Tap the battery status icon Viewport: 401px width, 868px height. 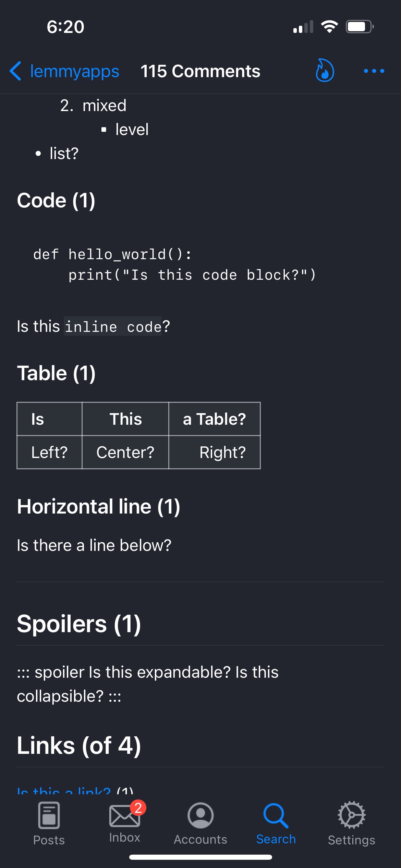click(360, 27)
